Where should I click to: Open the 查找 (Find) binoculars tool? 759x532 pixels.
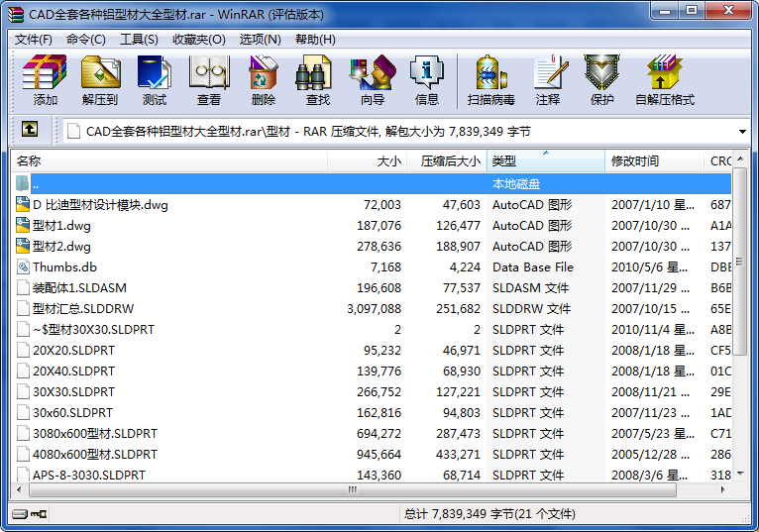pos(317,80)
